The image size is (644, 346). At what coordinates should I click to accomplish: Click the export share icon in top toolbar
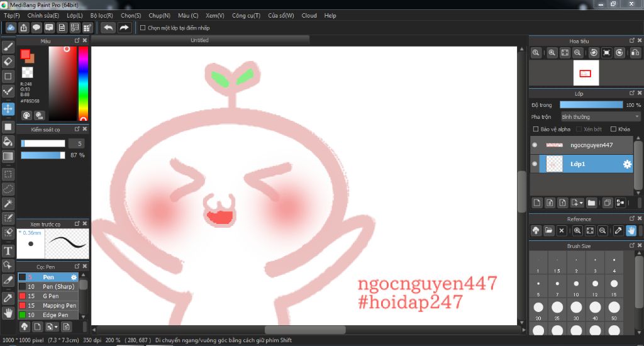(x=23, y=28)
